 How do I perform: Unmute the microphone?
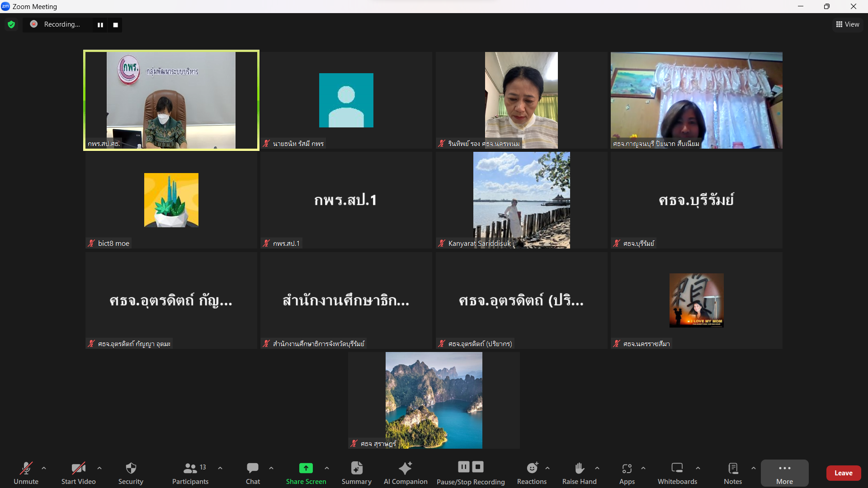click(26, 473)
